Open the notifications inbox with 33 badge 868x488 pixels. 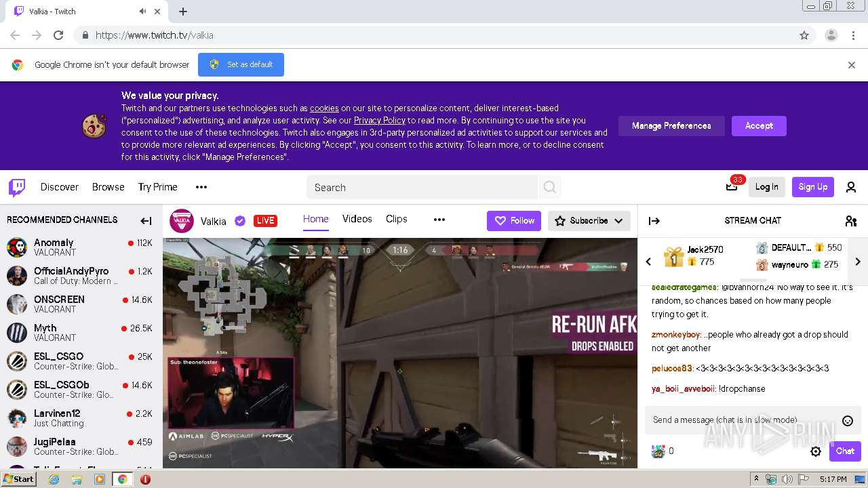point(732,187)
